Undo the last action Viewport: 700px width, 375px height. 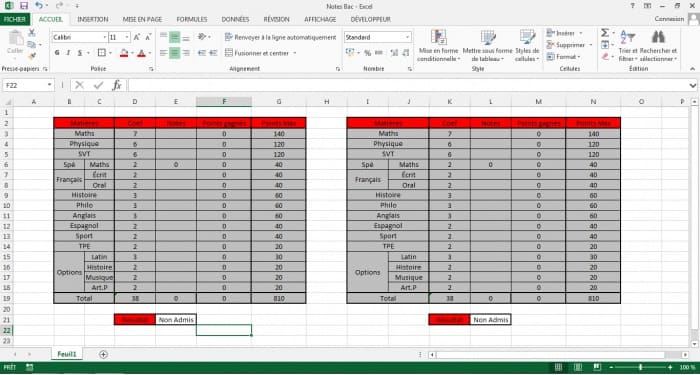tap(39, 6)
